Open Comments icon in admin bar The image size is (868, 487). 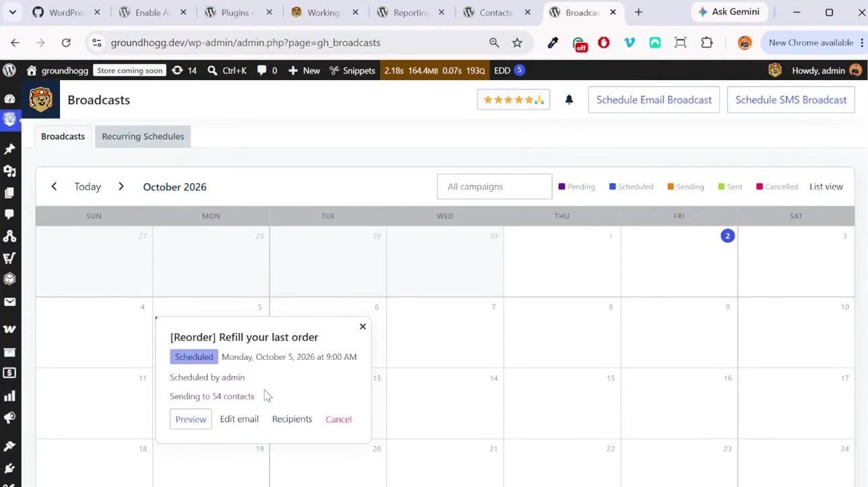(x=267, y=70)
